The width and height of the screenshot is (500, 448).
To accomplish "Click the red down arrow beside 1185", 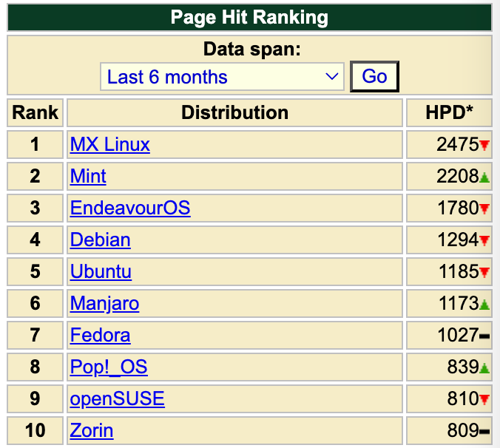I will click(484, 273).
